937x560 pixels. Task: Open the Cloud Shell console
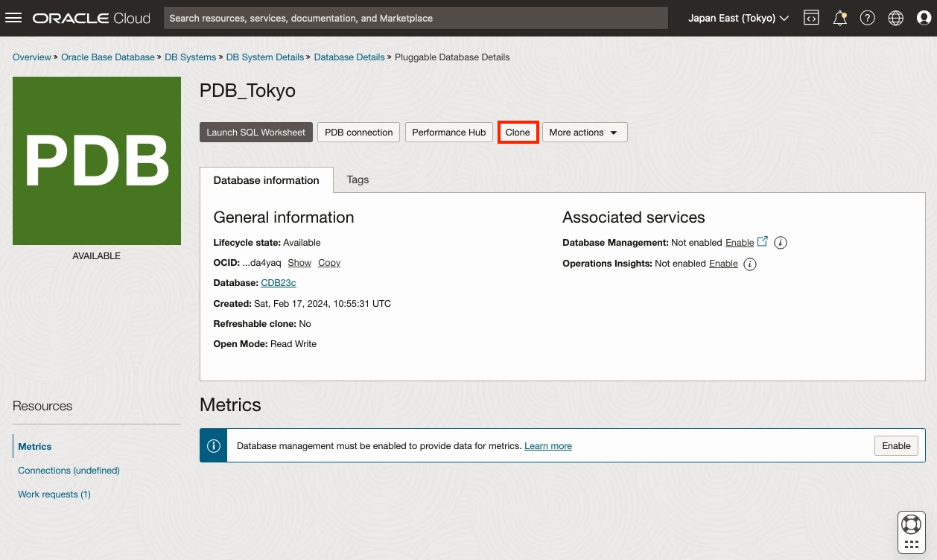tap(811, 17)
